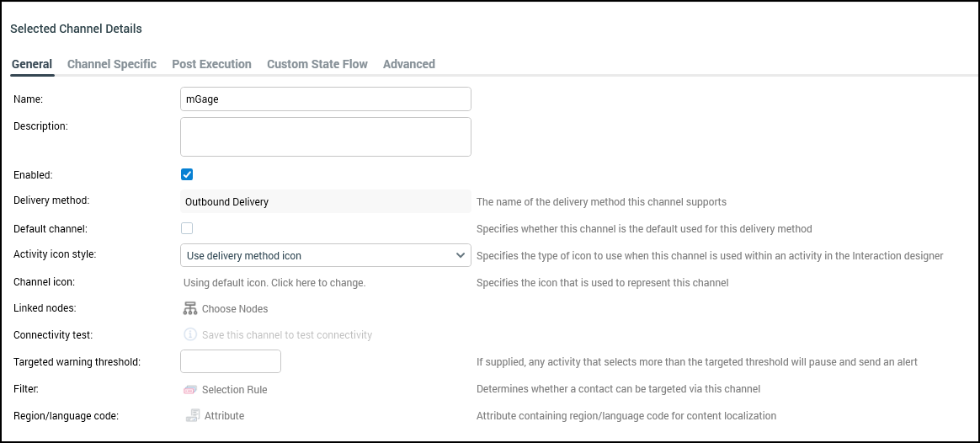Click into the Description text area

pyautogui.click(x=325, y=136)
